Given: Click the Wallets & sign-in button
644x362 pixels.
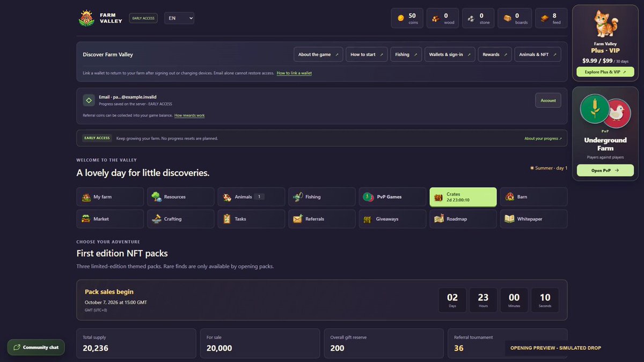Looking at the screenshot, I should click(x=450, y=55).
